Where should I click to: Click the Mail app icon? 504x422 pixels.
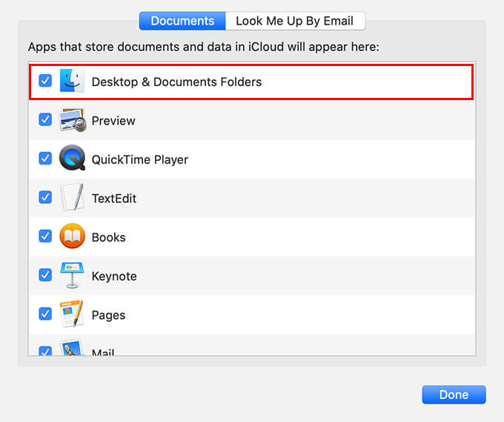click(72, 348)
